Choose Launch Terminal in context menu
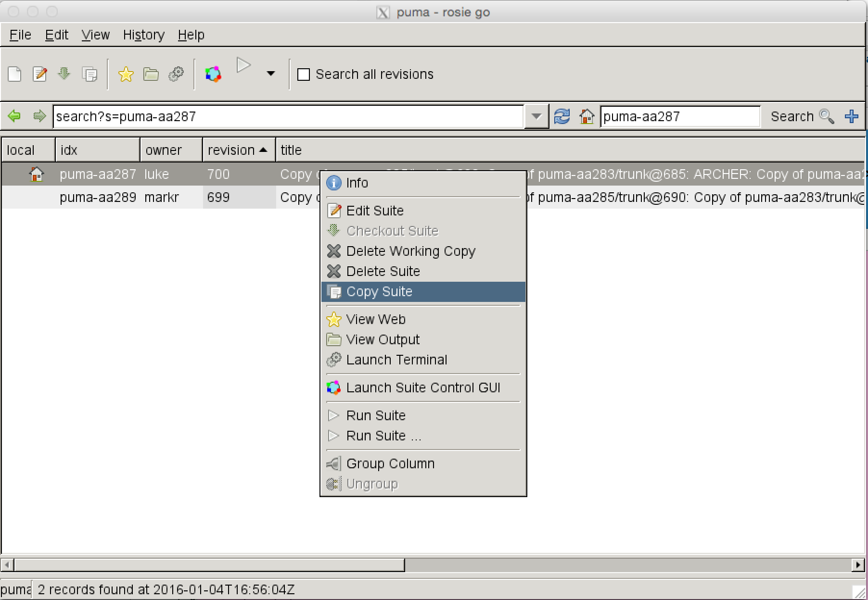Image resolution: width=868 pixels, height=600 pixels. click(x=423, y=360)
